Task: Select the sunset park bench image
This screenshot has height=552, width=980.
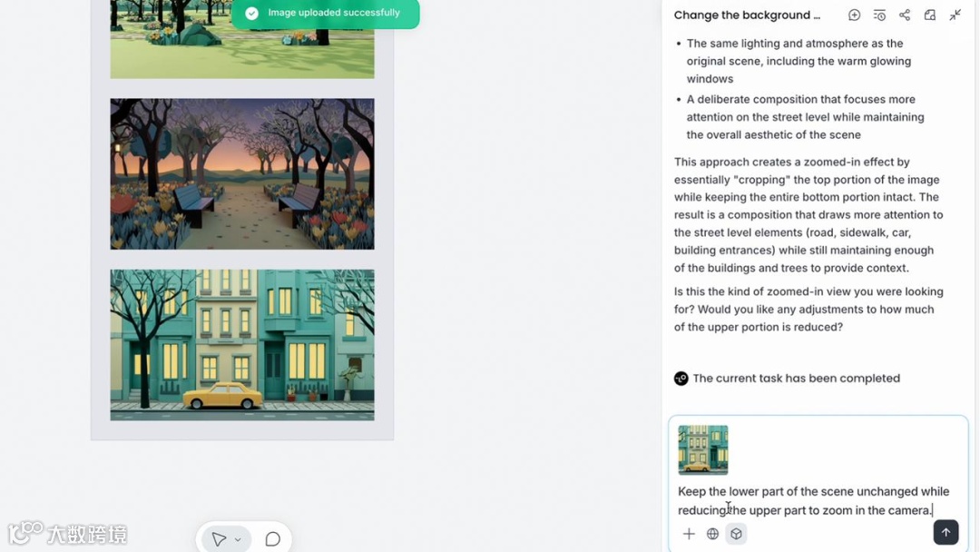Action: point(242,173)
